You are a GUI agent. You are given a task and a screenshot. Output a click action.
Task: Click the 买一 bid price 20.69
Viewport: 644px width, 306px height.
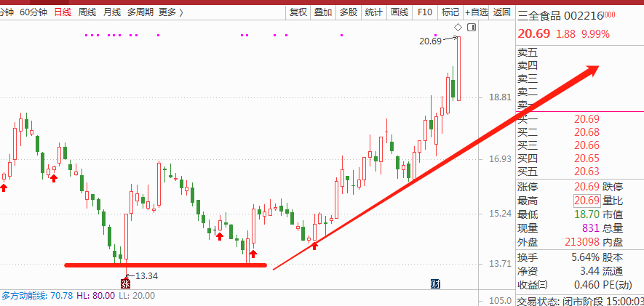pos(587,119)
